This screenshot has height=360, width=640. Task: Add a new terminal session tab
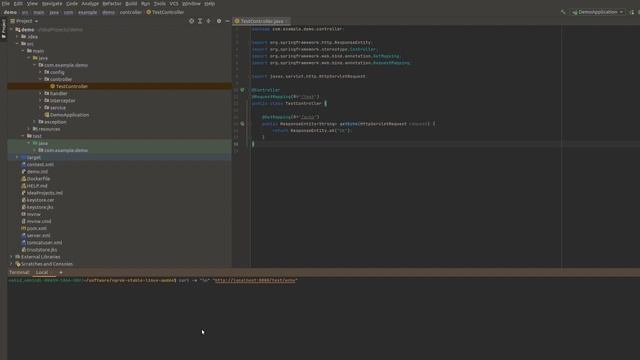point(61,272)
